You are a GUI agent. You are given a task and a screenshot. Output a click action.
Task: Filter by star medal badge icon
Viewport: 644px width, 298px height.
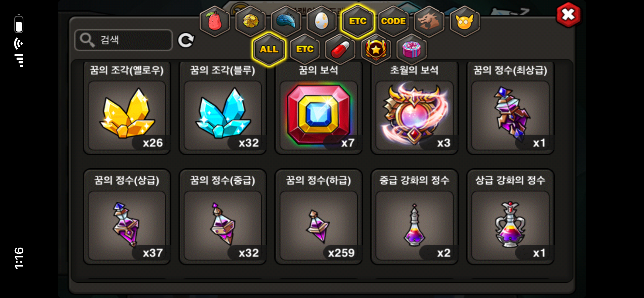pos(376,49)
